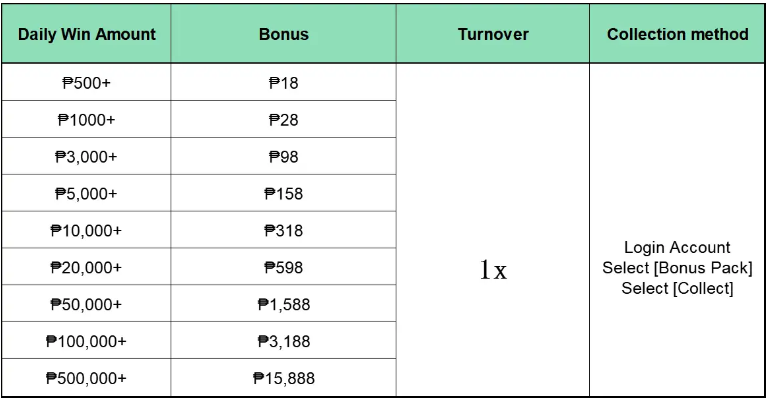Click the ₱5,000+ win amount cell
The image size is (766, 401).
86,194
